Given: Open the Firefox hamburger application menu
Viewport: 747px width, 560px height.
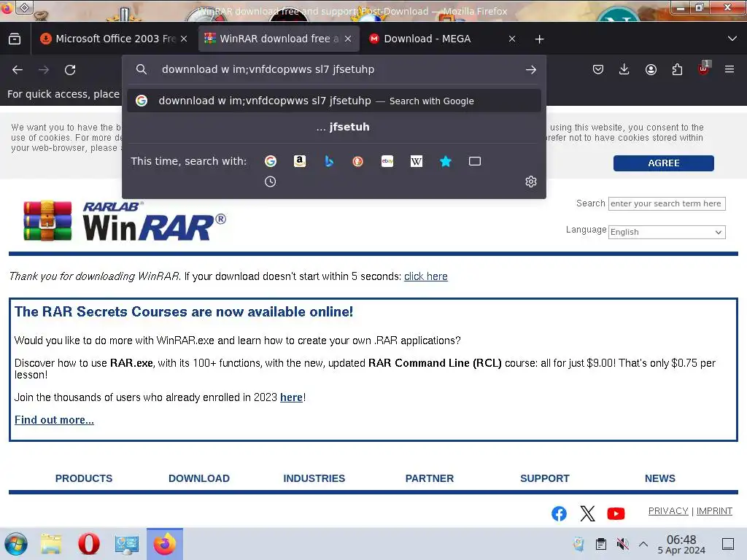Looking at the screenshot, I should tap(729, 69).
